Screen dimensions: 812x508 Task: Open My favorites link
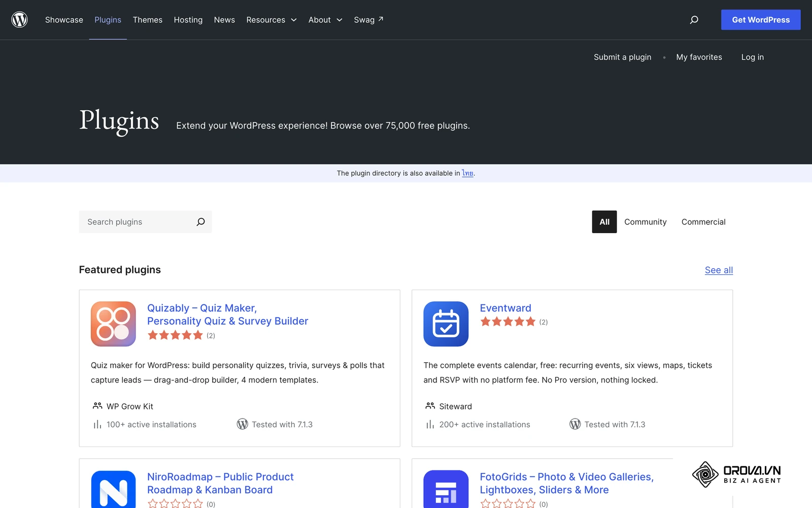tap(699, 57)
